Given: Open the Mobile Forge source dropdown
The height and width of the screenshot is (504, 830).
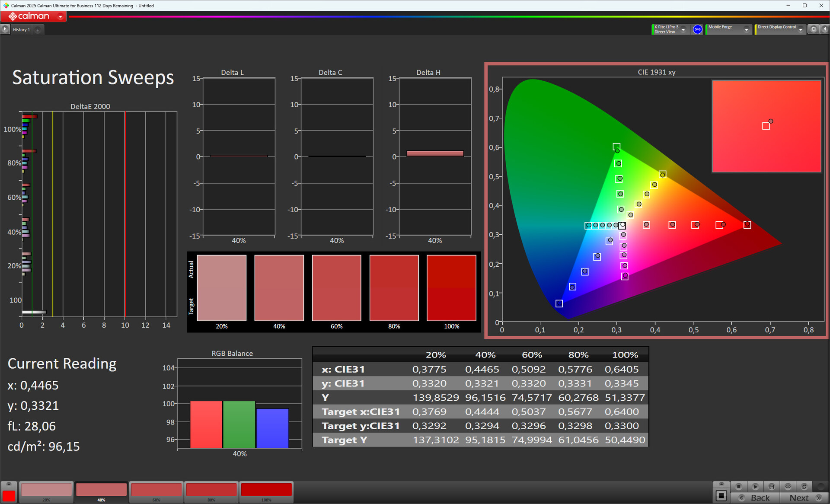Looking at the screenshot, I should (x=746, y=29).
